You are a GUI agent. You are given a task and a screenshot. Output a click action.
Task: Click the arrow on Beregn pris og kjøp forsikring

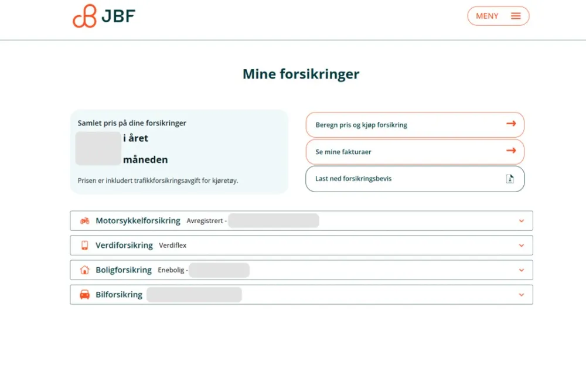[511, 124]
